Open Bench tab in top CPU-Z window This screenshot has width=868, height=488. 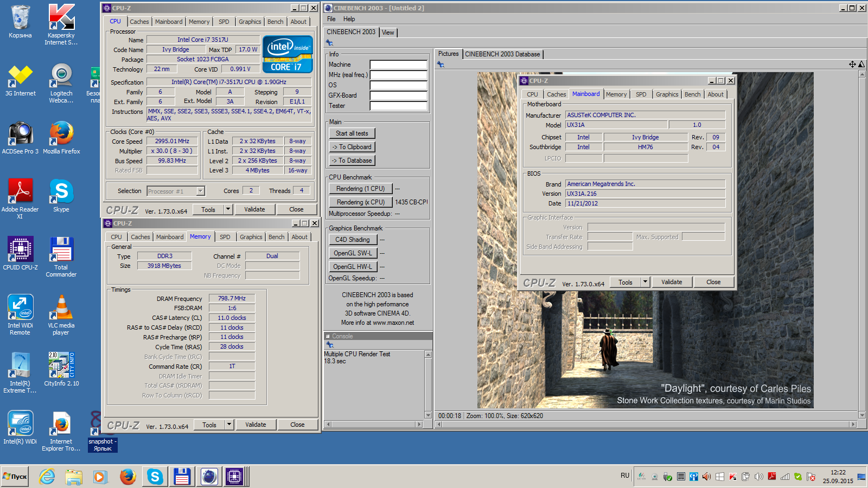[x=276, y=22]
